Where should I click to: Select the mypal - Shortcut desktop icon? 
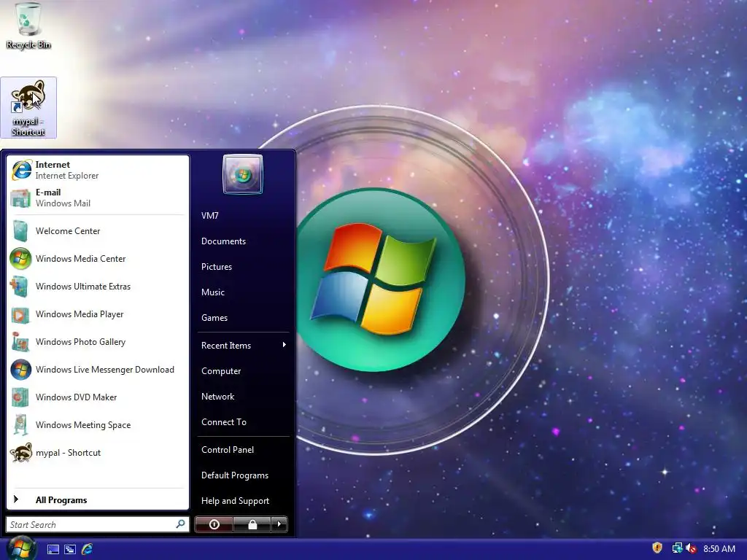coord(28,108)
